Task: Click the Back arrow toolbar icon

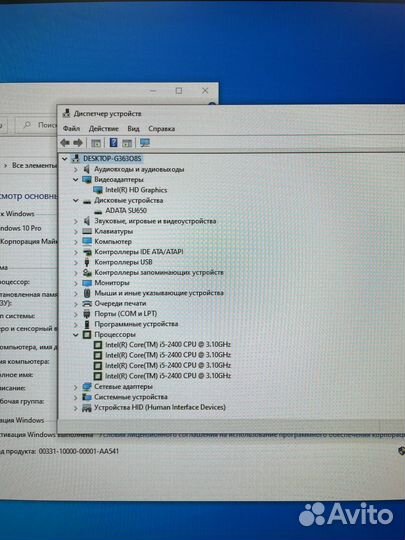Action: coord(64,143)
